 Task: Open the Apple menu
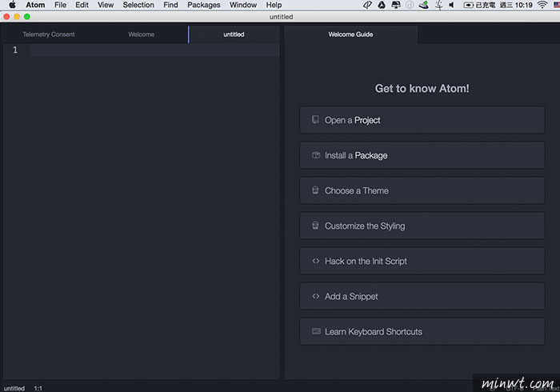pos(12,5)
